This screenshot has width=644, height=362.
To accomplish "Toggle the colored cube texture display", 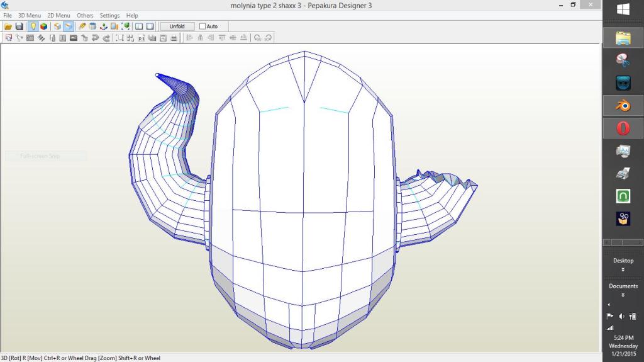I will point(43,26).
